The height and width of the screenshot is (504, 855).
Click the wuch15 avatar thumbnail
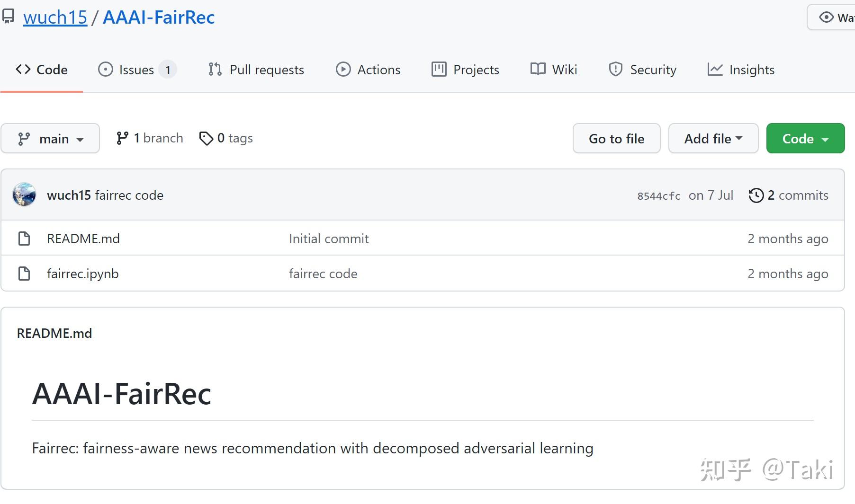pos(24,195)
